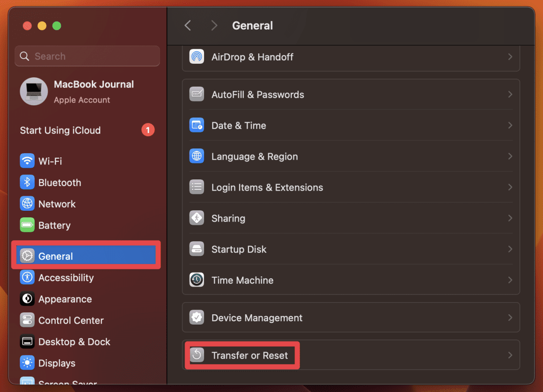Select the Wi-Fi icon in the sidebar
This screenshot has height=392, width=543.
27,161
